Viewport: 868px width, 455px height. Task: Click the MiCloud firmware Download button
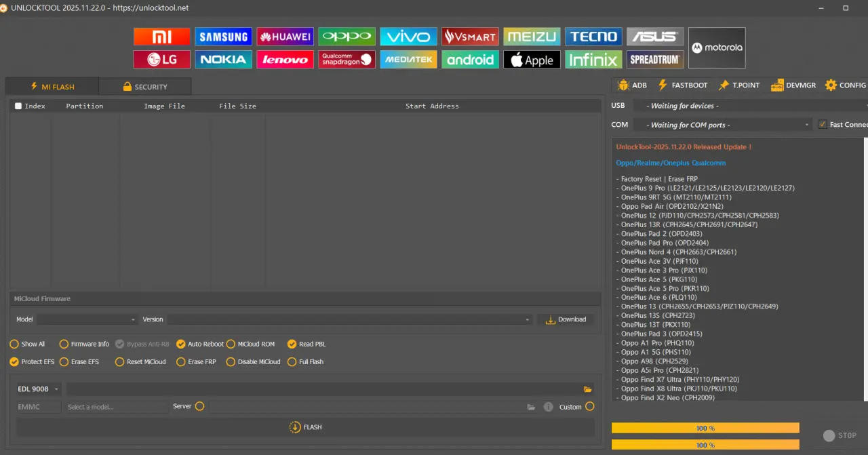pos(566,319)
